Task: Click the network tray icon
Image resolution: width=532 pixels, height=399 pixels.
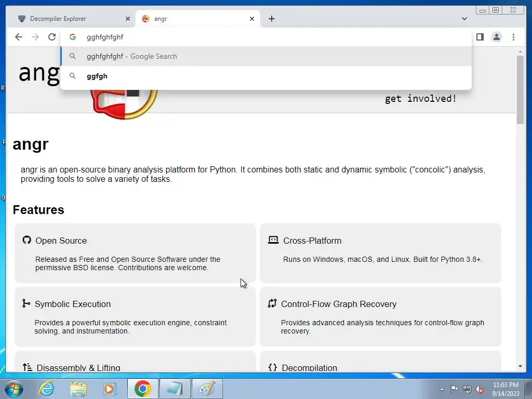Action: [467, 389]
